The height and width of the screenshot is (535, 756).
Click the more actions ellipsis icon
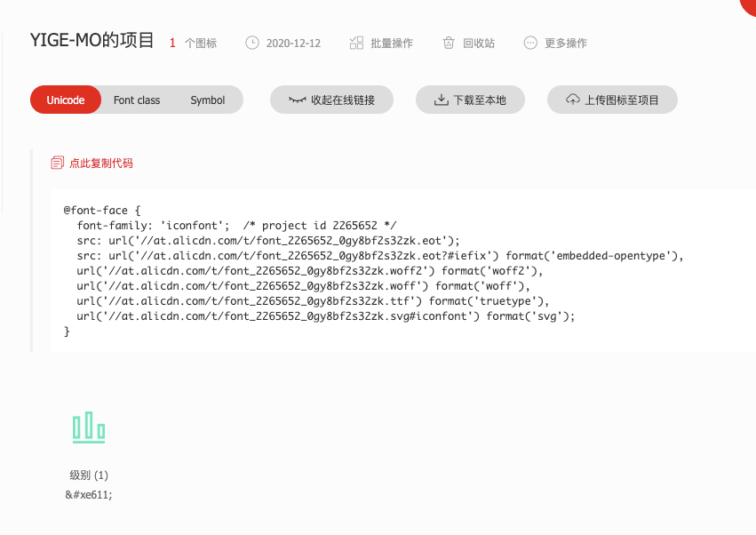click(x=530, y=43)
